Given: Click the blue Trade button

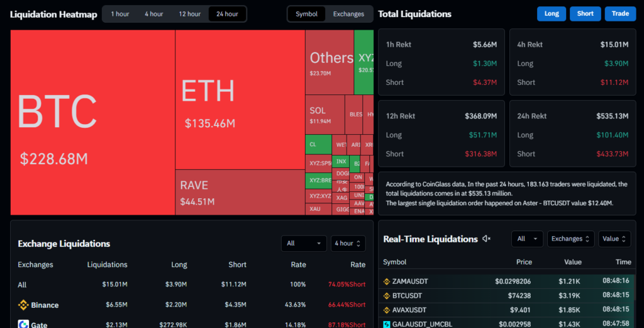Looking at the screenshot, I should 620,14.
